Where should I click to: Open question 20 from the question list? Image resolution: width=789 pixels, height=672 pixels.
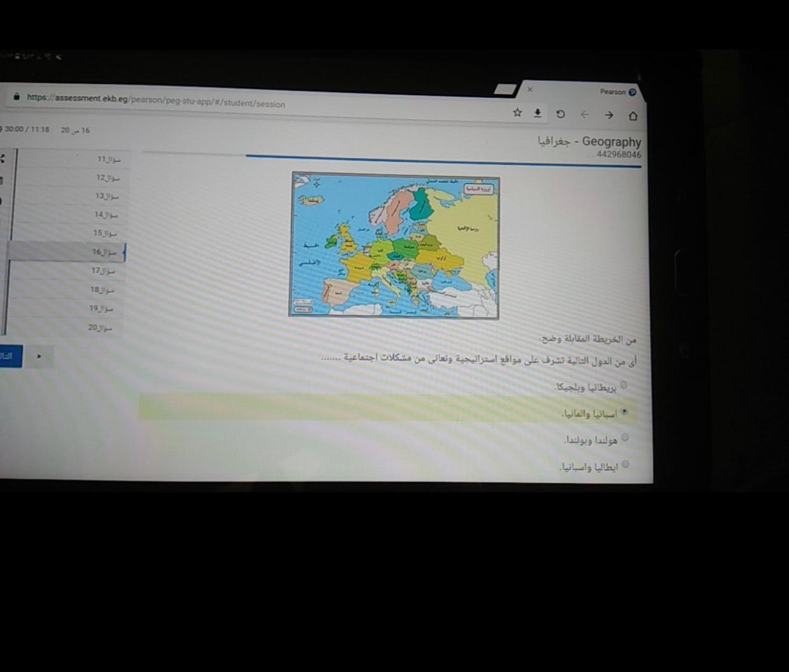click(100, 328)
